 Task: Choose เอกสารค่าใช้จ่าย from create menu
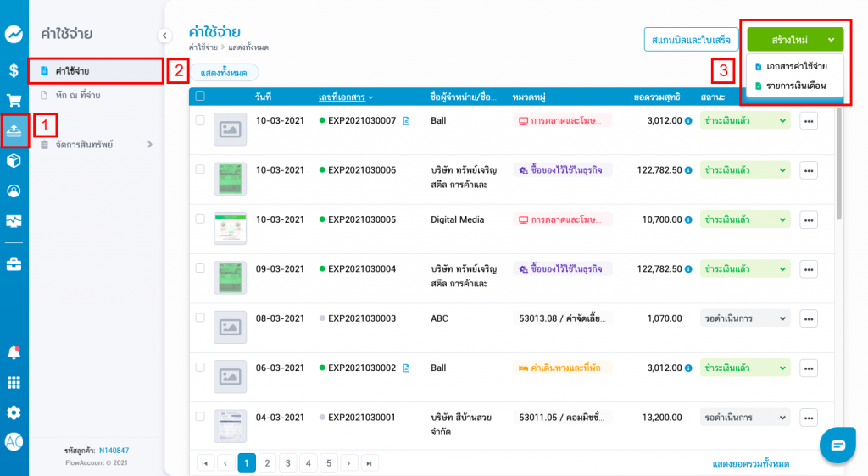coord(795,66)
